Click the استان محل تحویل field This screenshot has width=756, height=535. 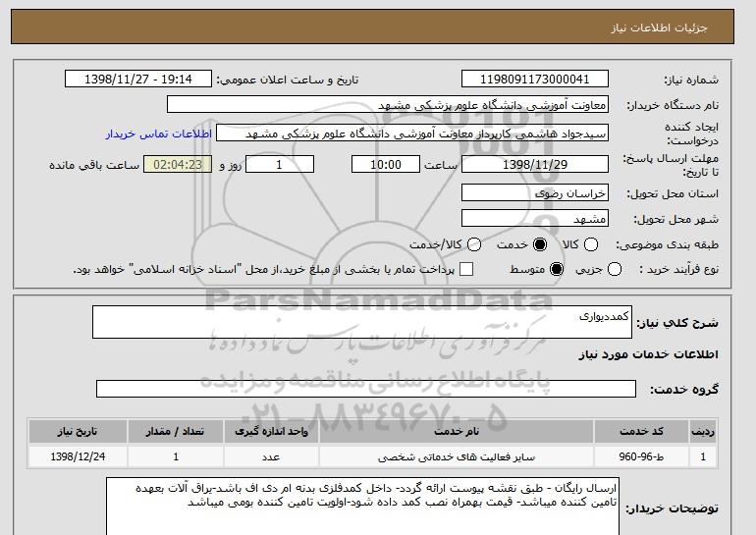[535, 192]
